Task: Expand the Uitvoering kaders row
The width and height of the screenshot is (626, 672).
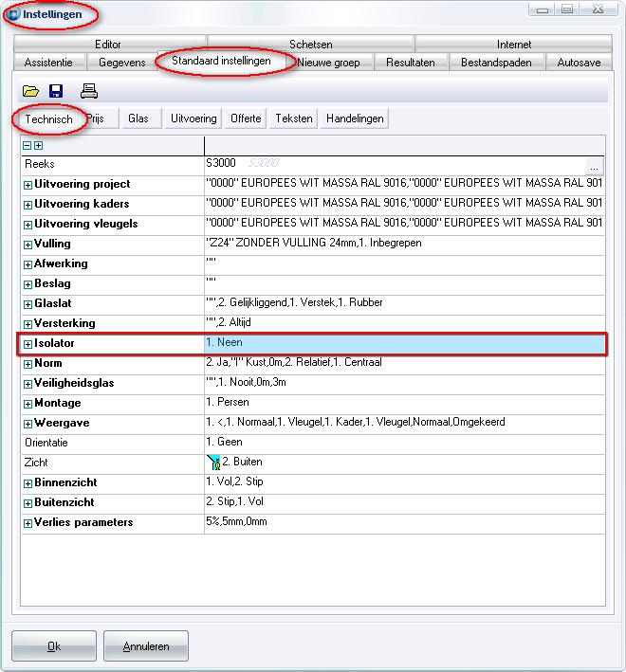Action: 28,205
